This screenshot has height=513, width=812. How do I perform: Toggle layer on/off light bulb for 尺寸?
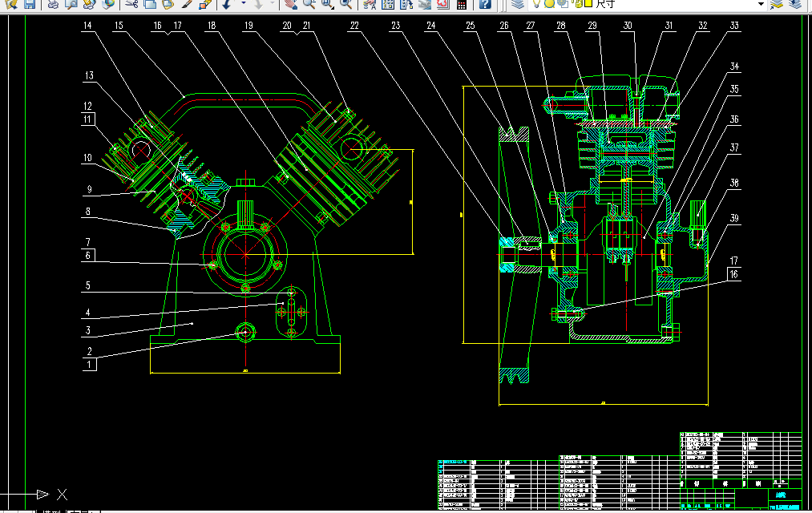(x=536, y=4)
